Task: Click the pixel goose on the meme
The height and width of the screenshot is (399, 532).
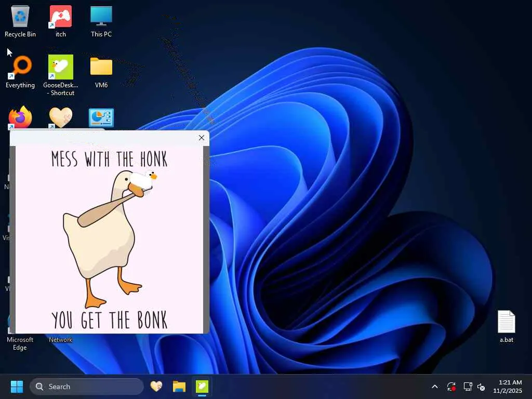Action: [x=143, y=181]
